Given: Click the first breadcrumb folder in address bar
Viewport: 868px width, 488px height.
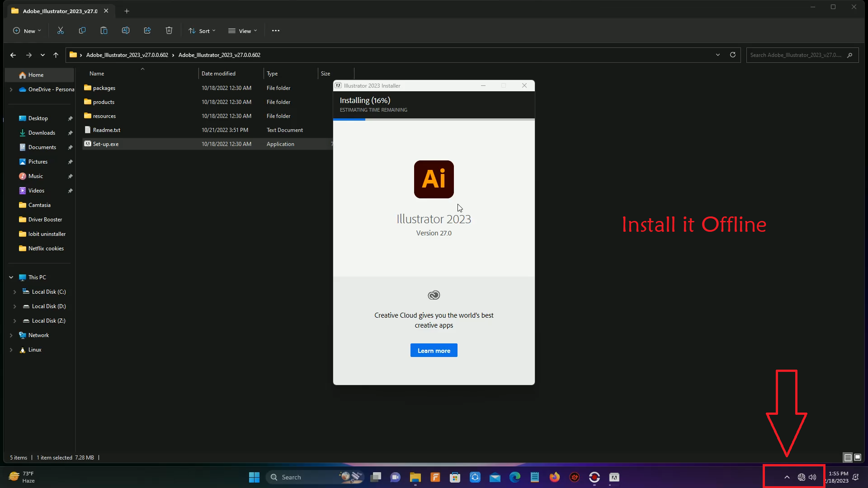Looking at the screenshot, I should 127,55.
